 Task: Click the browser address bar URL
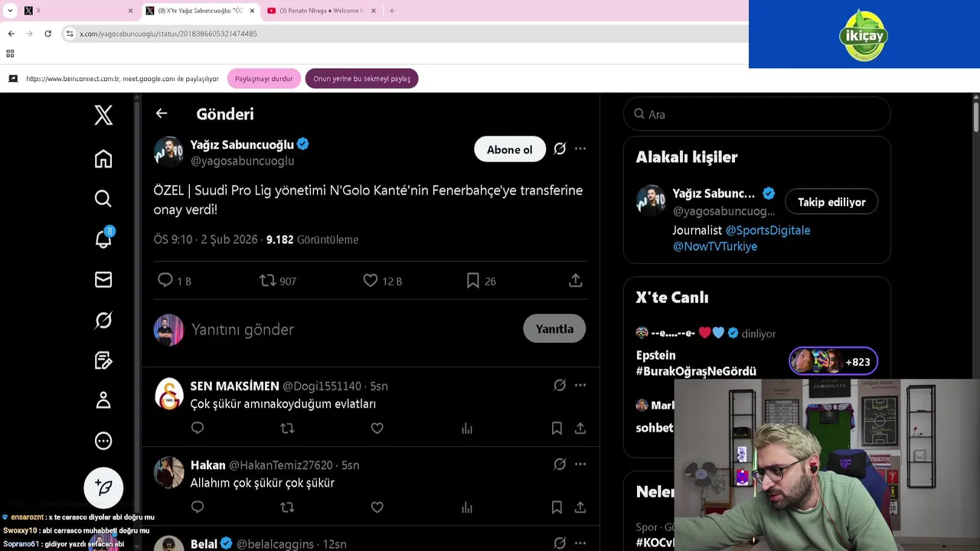tap(168, 34)
